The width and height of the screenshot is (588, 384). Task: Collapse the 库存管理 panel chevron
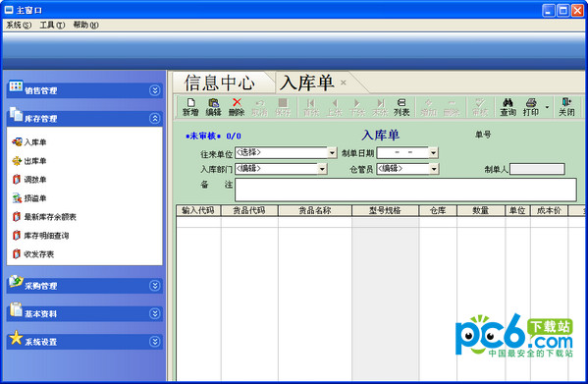coord(154,119)
